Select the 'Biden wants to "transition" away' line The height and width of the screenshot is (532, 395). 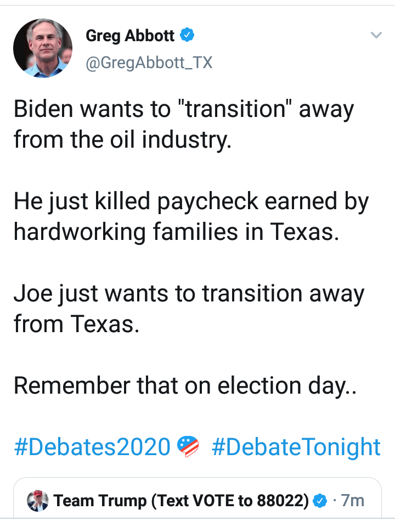[184, 110]
